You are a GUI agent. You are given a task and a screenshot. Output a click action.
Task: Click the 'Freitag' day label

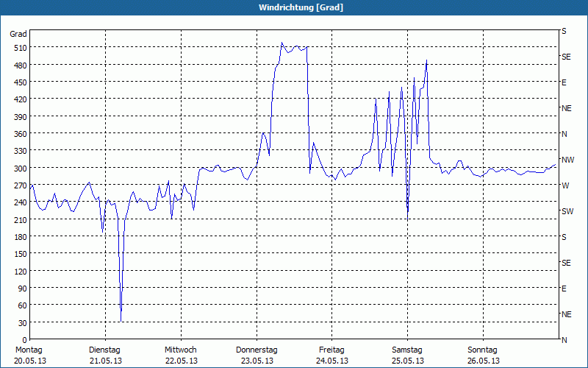click(x=331, y=350)
